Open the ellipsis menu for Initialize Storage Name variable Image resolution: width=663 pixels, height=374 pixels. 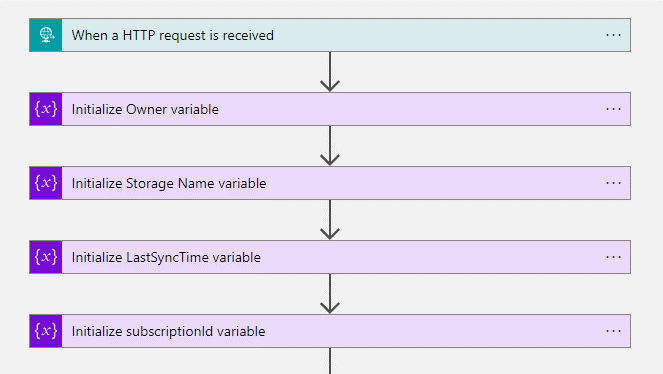[x=613, y=183]
